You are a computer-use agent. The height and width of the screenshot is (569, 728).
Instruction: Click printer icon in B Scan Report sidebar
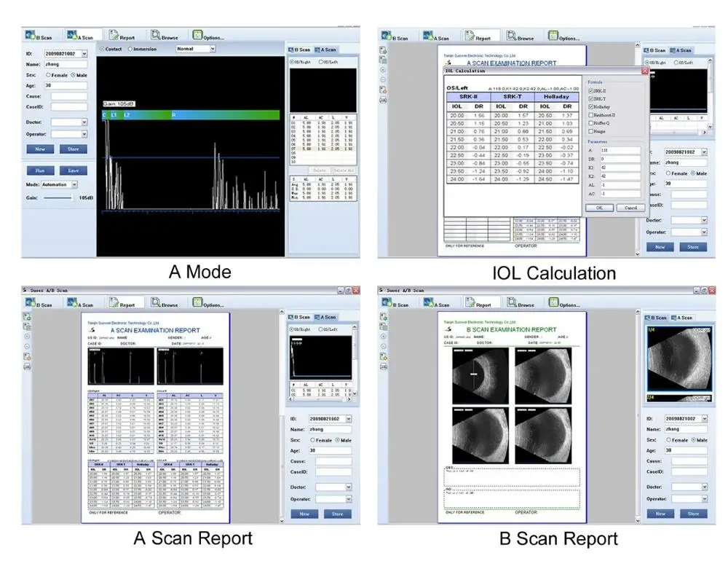(x=382, y=366)
